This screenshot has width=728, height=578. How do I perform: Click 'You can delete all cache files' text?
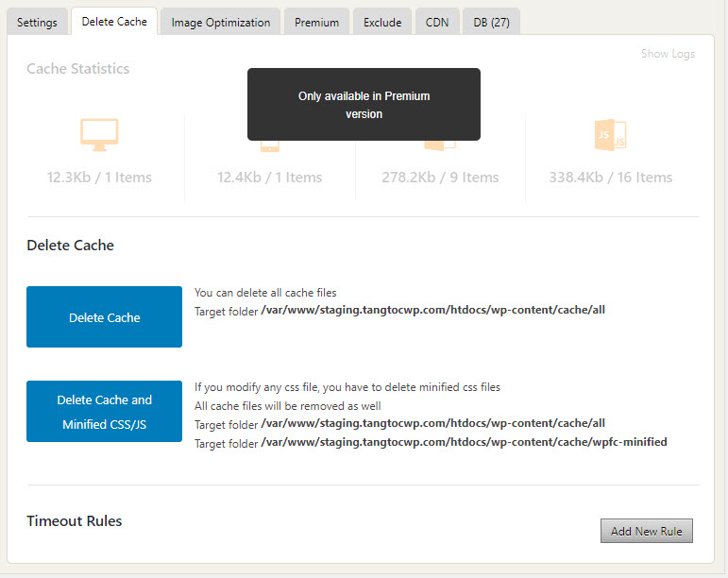[x=265, y=293]
